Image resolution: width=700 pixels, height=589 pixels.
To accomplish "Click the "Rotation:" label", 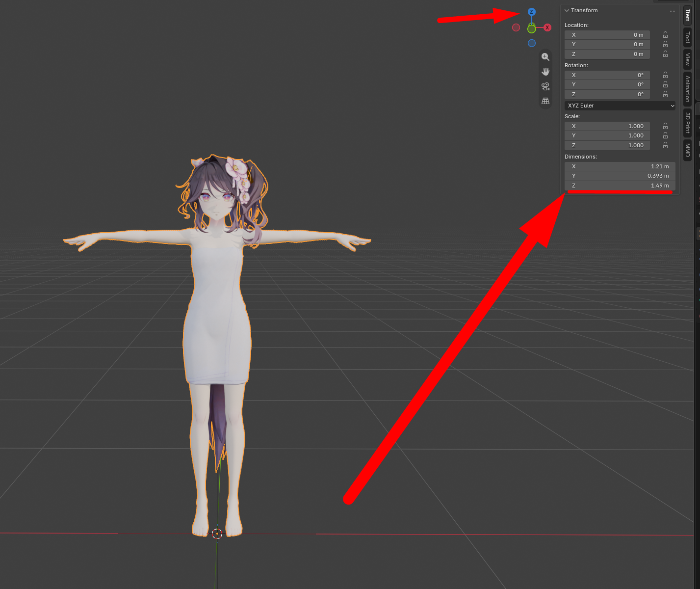I will tap(576, 65).
